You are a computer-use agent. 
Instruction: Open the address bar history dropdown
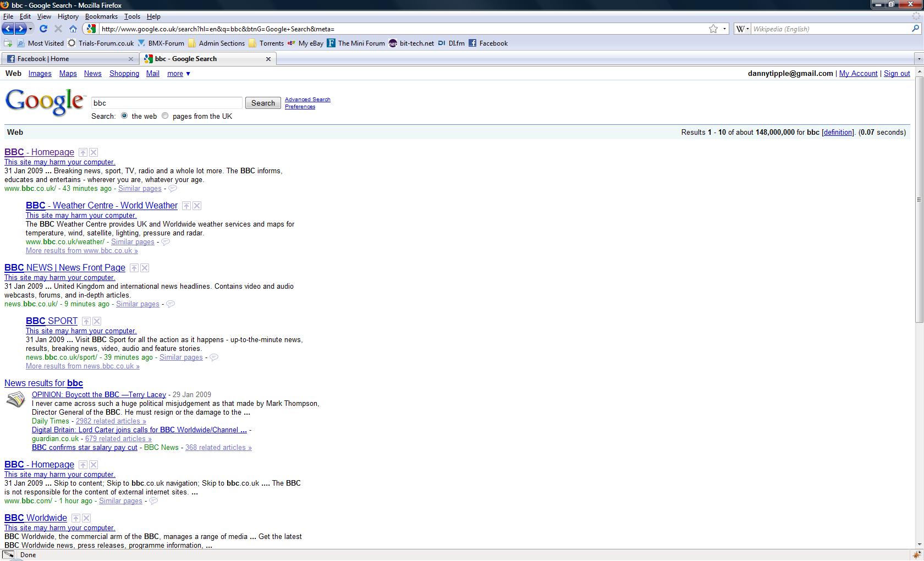click(724, 29)
